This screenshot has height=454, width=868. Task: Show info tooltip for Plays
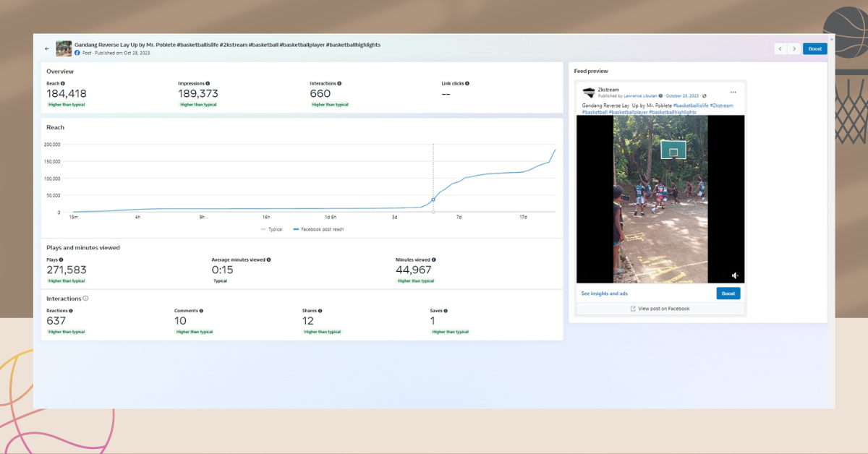(x=61, y=260)
